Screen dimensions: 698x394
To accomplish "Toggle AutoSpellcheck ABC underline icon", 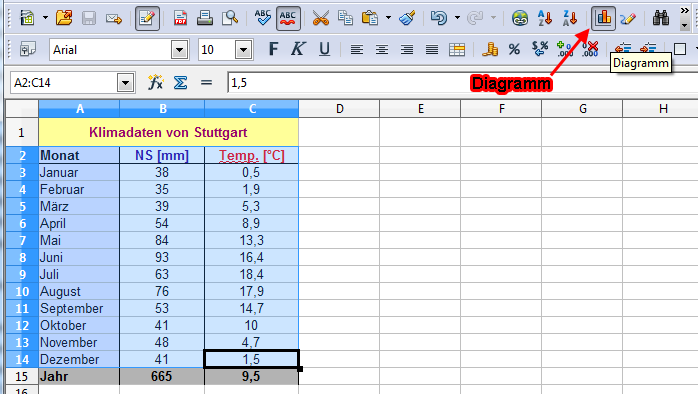I will coord(288,18).
